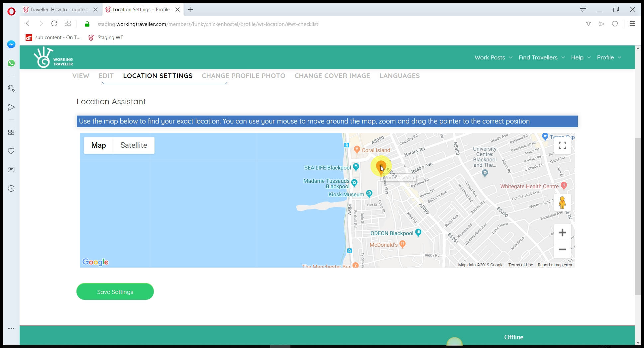Open the Staging WT bookmark

106,38
